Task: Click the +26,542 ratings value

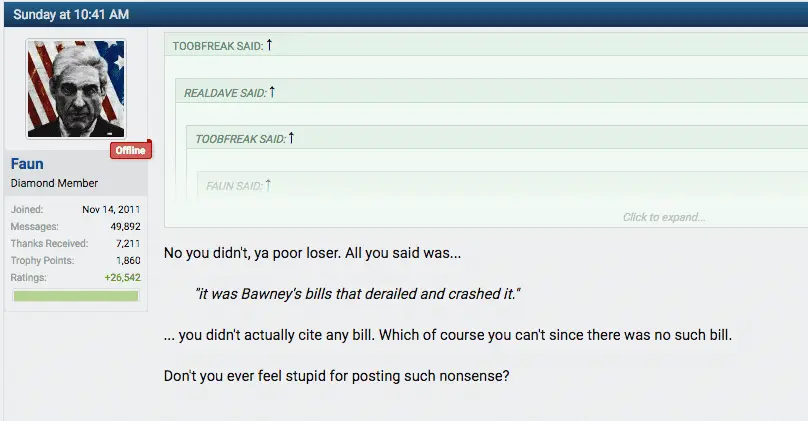Action: pos(120,277)
